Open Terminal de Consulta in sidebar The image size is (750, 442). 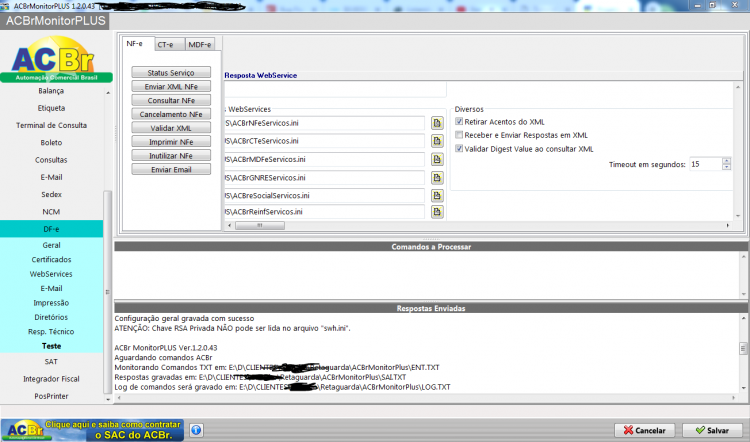[51, 125]
